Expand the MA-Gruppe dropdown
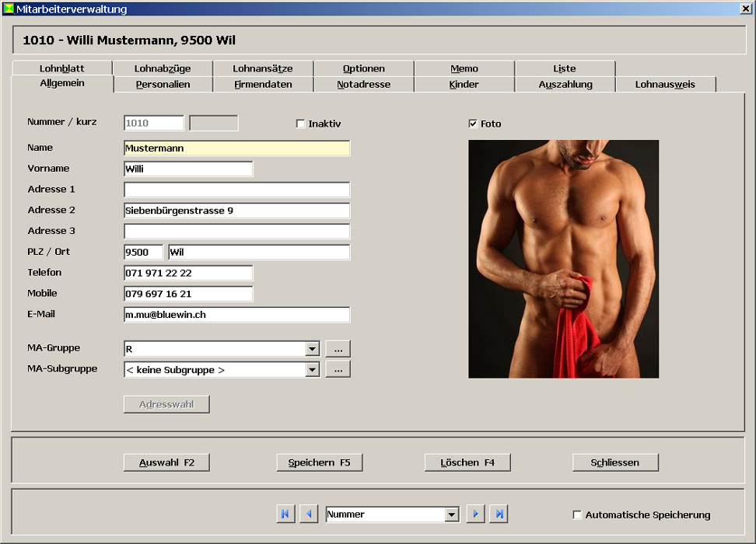 [x=312, y=350]
